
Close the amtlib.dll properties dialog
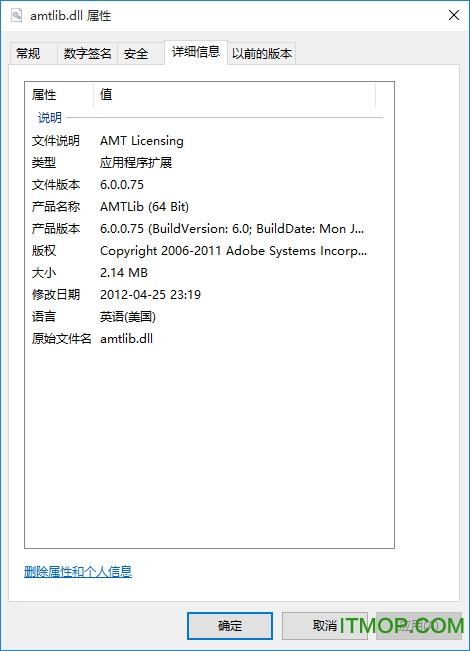tap(454, 15)
